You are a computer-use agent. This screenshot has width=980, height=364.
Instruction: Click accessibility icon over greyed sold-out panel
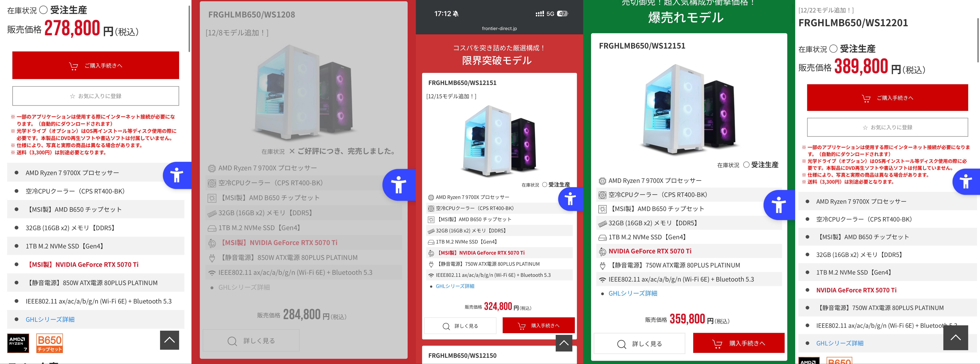pos(399,185)
